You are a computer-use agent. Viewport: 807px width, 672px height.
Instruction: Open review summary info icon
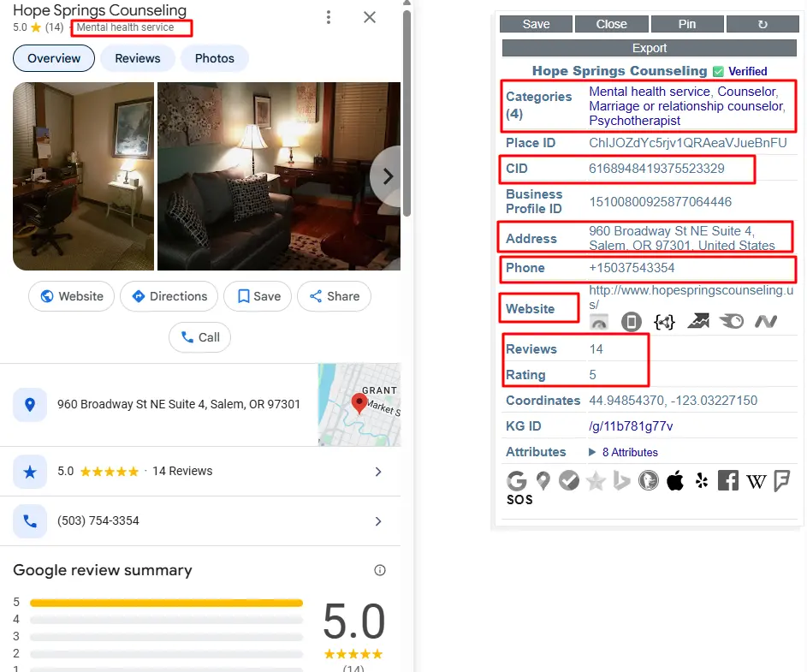[x=380, y=570]
